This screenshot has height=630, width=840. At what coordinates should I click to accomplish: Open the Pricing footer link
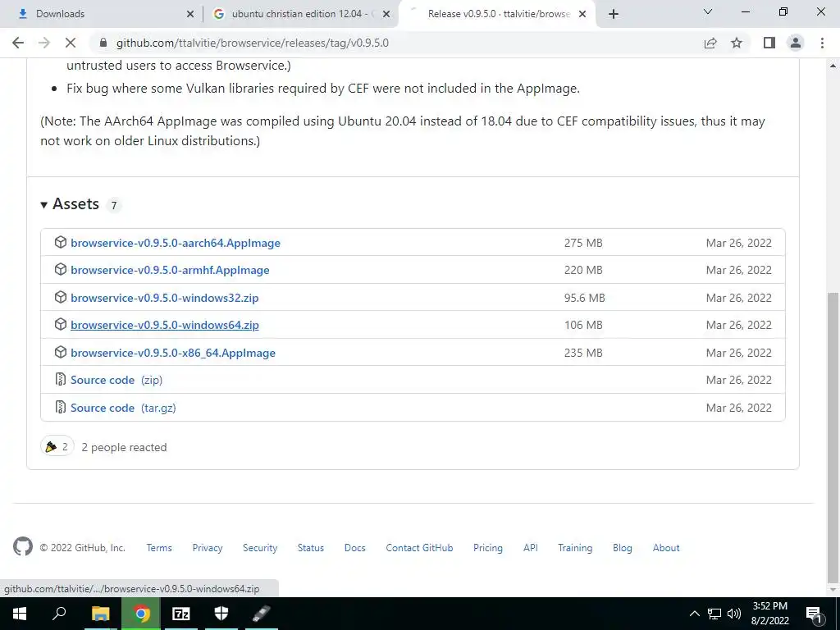click(x=487, y=548)
